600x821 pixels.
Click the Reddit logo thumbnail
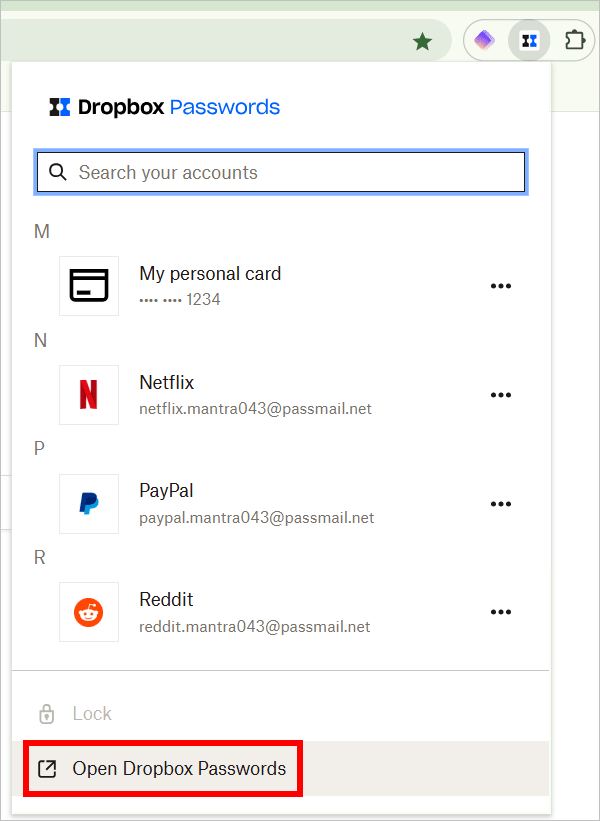click(x=89, y=612)
